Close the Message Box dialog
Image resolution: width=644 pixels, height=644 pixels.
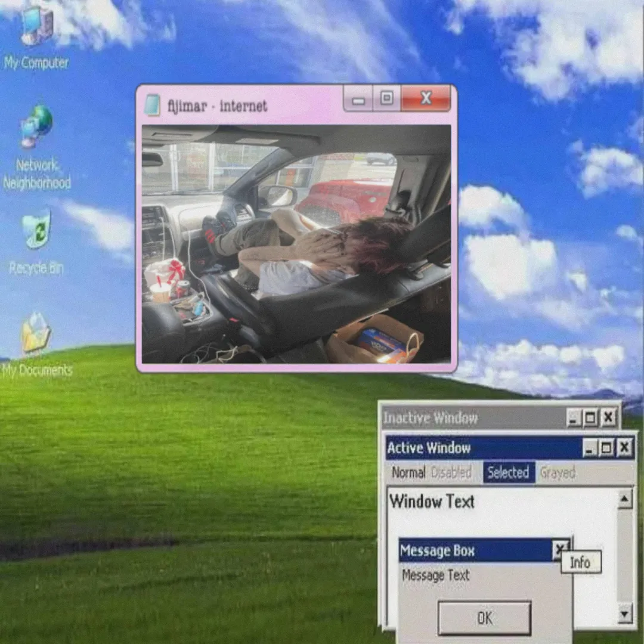pos(560,549)
